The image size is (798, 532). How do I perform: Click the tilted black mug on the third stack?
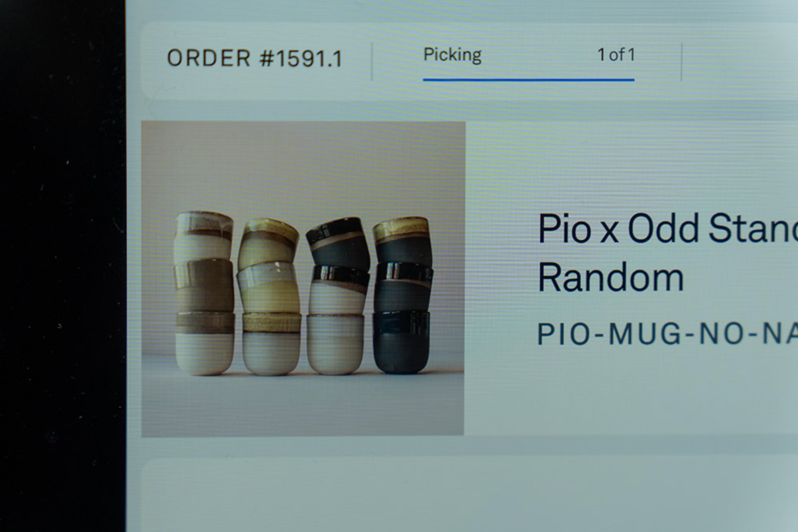coord(338,243)
